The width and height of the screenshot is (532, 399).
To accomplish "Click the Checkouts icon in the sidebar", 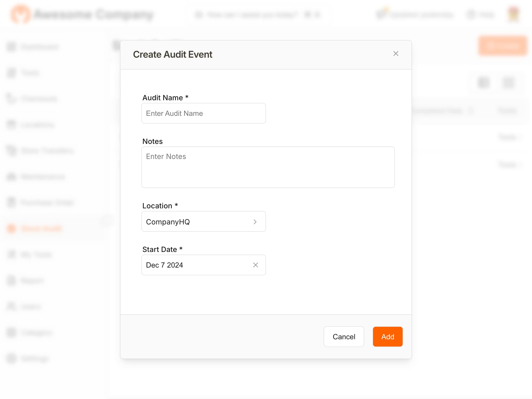I will click(11, 99).
